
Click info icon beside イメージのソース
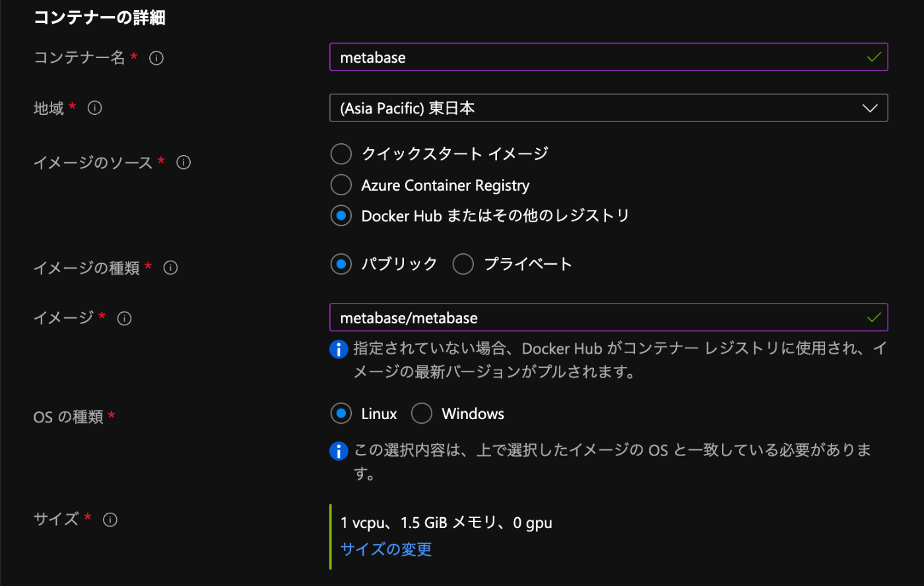183,162
